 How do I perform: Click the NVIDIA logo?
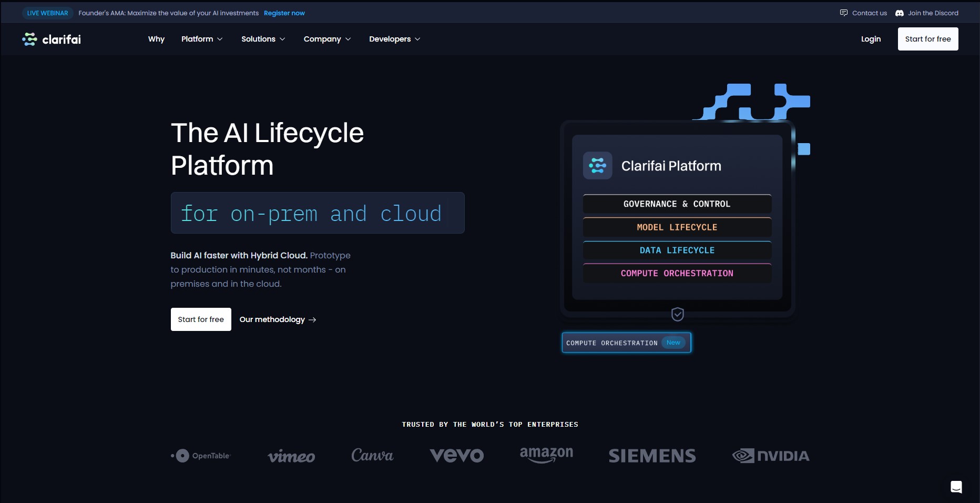coord(771,456)
